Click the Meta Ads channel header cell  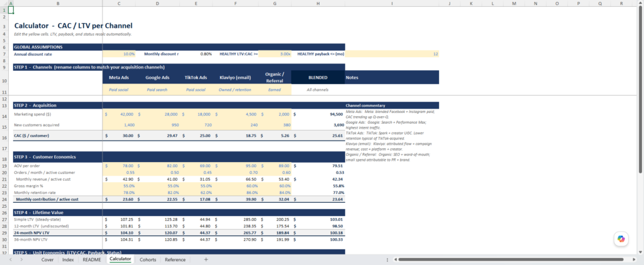(119, 77)
